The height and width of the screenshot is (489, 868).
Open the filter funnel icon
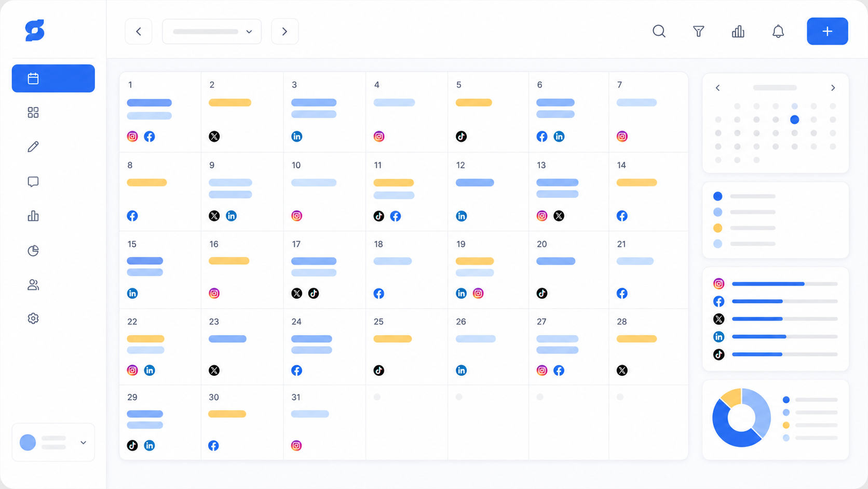(x=698, y=31)
